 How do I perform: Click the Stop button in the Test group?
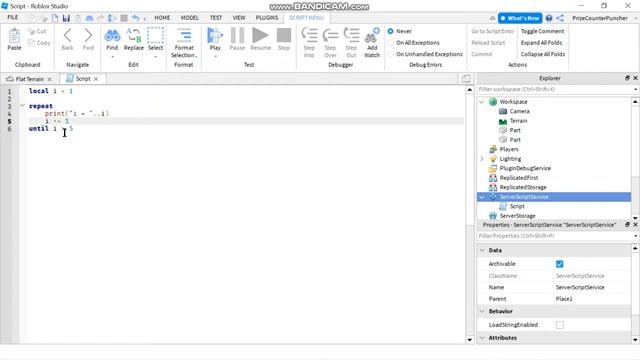pyautogui.click(x=284, y=36)
